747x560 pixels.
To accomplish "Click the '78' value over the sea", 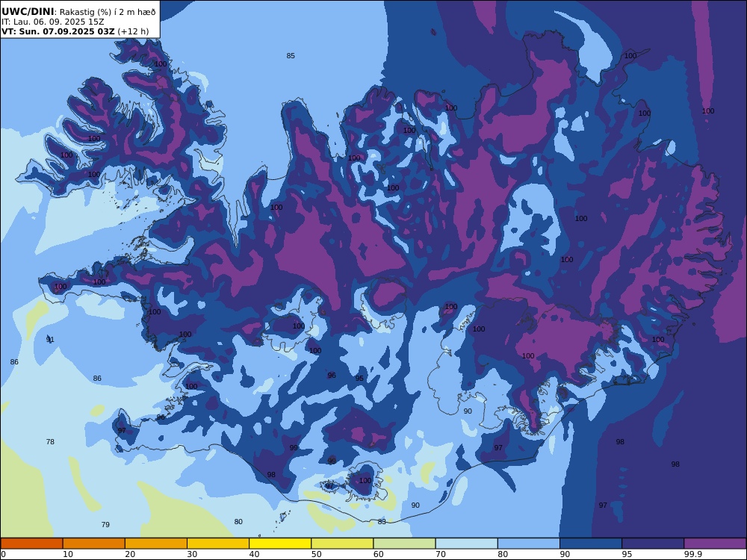I will click(x=50, y=442).
